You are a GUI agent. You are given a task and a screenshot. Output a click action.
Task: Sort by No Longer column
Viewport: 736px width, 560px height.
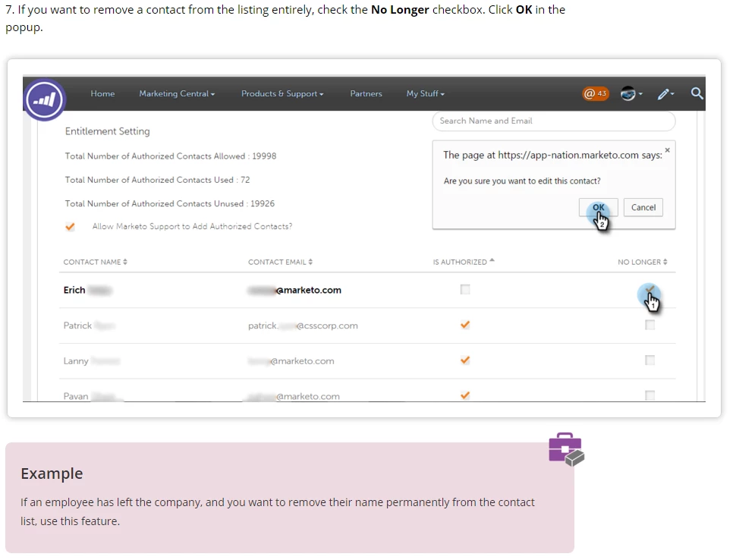coord(642,262)
